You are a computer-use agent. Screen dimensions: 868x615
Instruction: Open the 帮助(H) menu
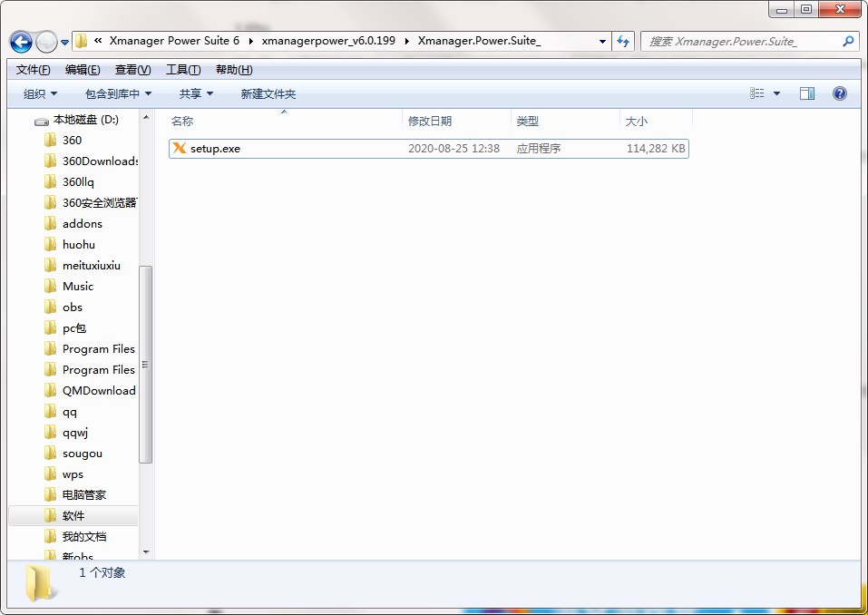[234, 70]
